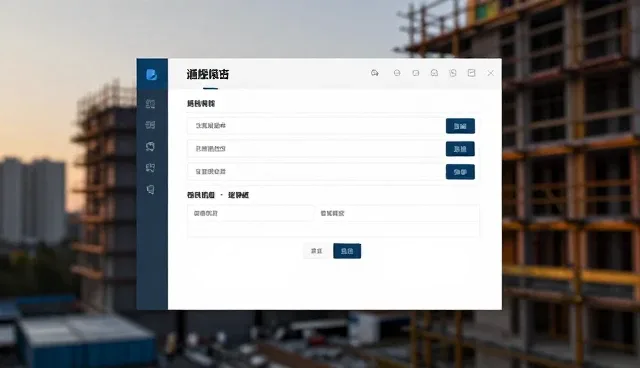Open the bottom chat-shaped sidebar icon
Screen dimensions: 640x368
[x=151, y=189]
